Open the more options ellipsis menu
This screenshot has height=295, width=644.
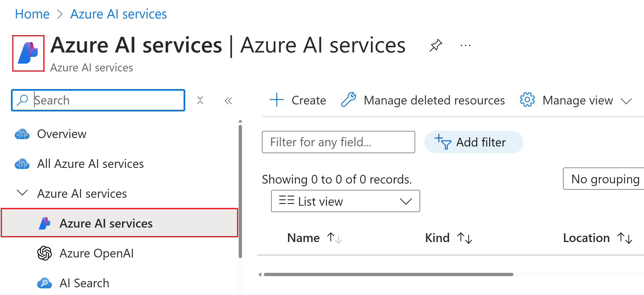coord(465,46)
